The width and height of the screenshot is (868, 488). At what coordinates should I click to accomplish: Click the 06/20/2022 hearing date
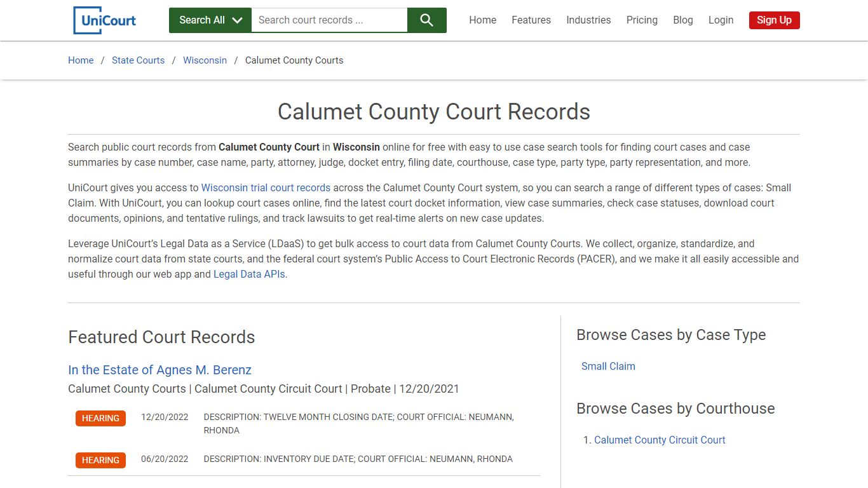[x=165, y=459]
